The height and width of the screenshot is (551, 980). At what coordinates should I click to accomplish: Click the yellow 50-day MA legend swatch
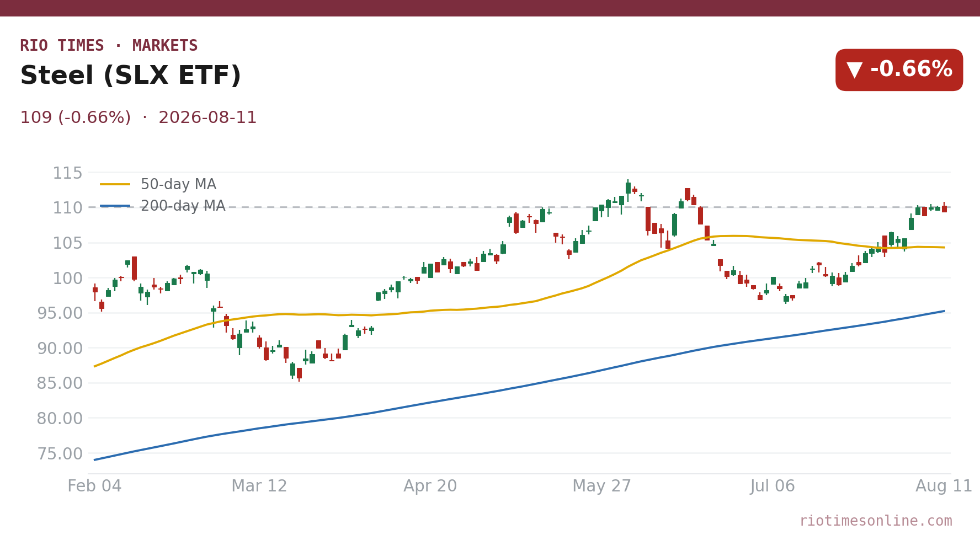[115, 185]
